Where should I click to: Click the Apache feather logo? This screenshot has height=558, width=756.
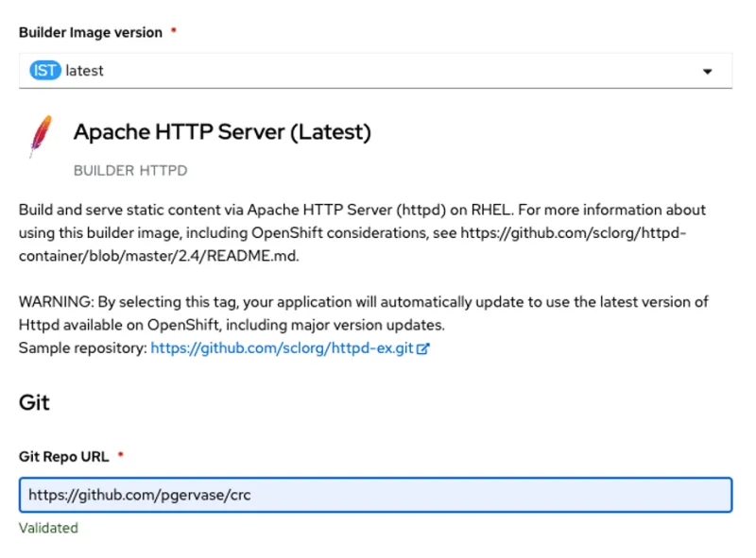[x=40, y=136]
